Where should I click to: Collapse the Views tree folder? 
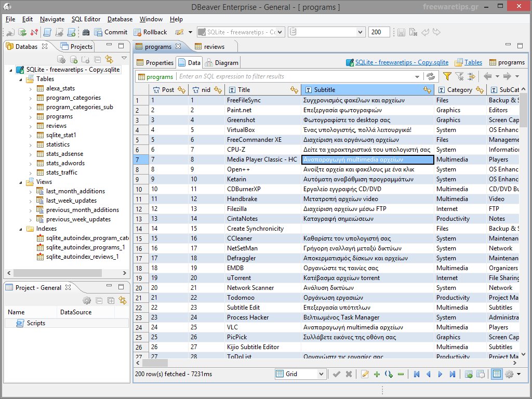tap(21, 182)
